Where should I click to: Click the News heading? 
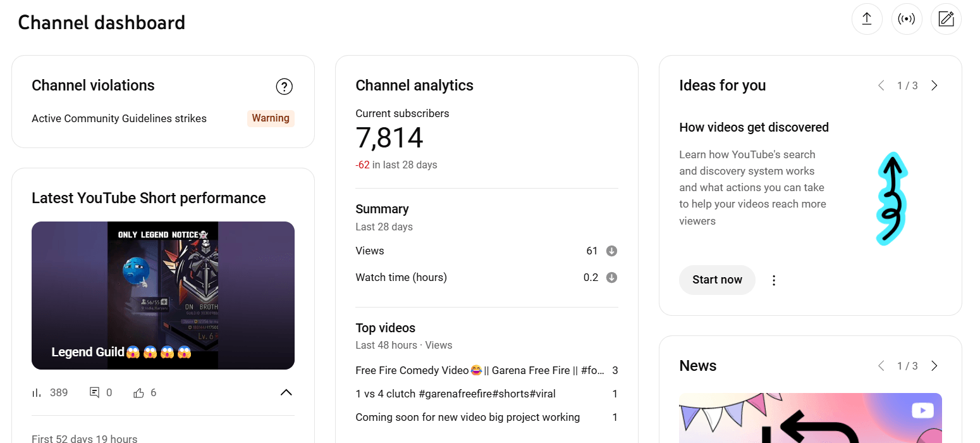coord(697,366)
